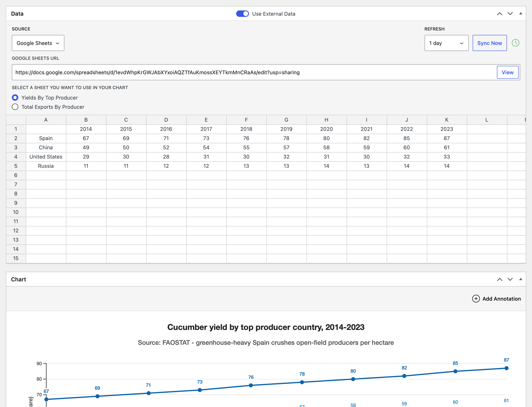
Task: Select the 2023 header cell
Action: [447, 129]
